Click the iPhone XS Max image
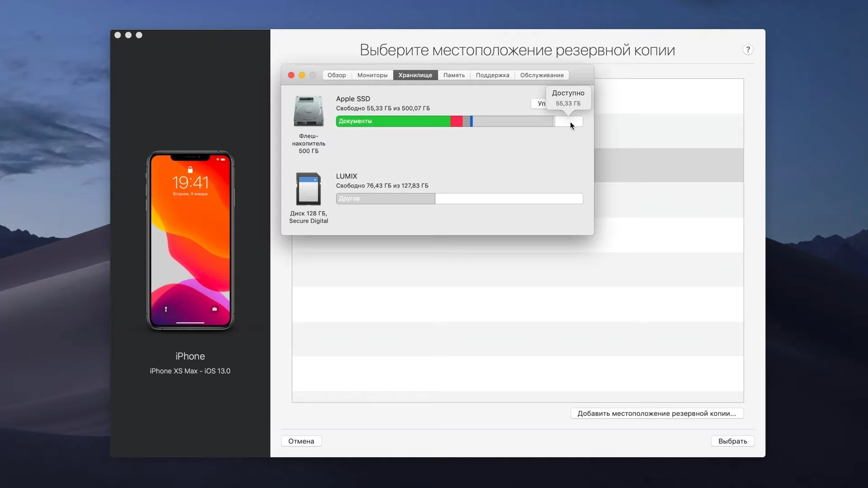The image size is (868, 488). point(190,240)
